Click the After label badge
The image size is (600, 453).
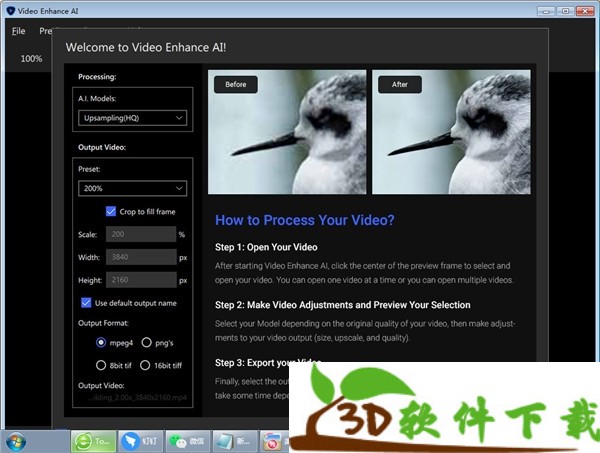(x=400, y=85)
